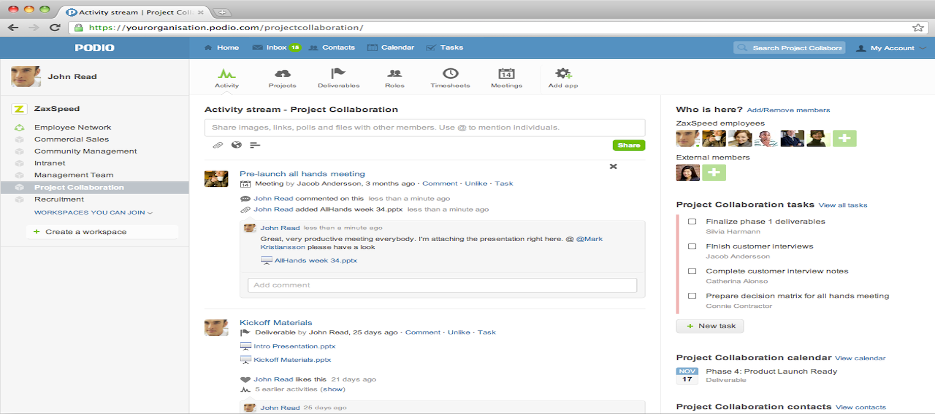Click View calendar link
The height and width of the screenshot is (414, 935).
[860, 358]
